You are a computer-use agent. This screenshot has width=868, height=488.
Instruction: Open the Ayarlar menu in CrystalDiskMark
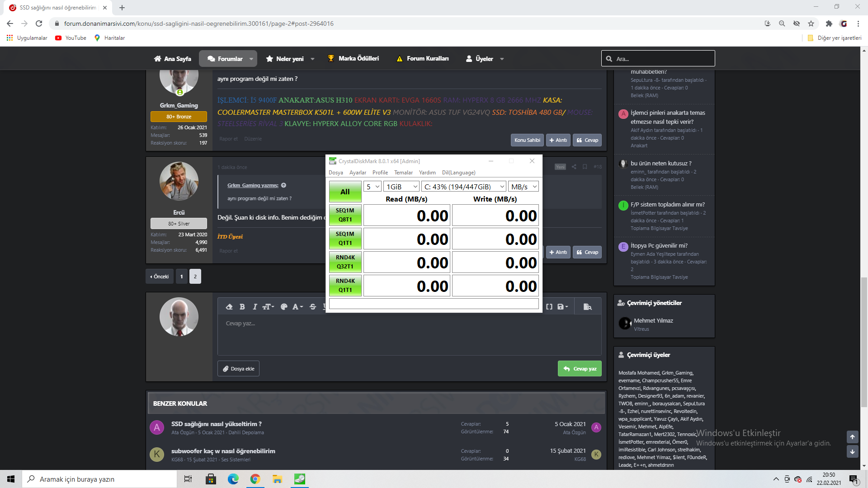pyautogui.click(x=357, y=173)
